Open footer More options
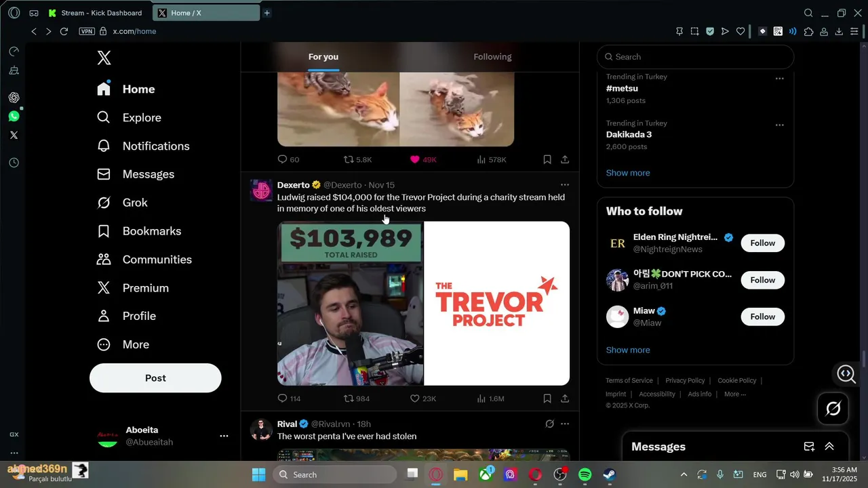The width and height of the screenshot is (868, 488). pos(735,394)
